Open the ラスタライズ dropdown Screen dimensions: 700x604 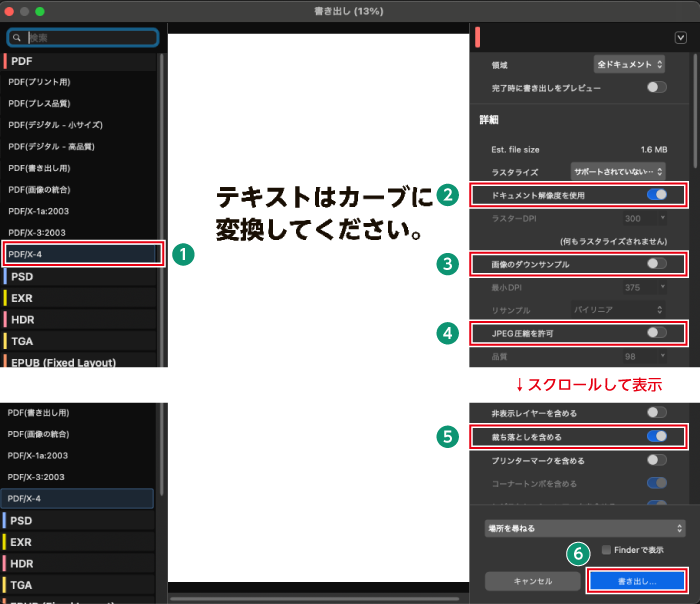617,171
